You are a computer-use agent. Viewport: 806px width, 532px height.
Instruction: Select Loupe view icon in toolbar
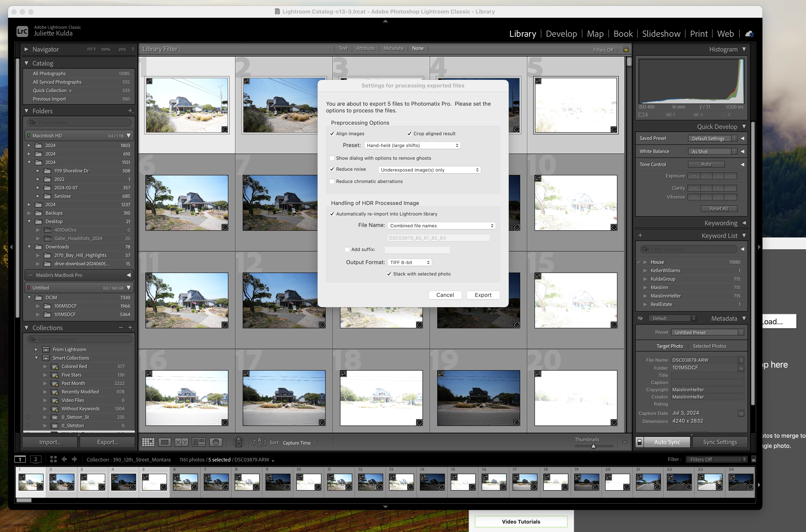165,442
